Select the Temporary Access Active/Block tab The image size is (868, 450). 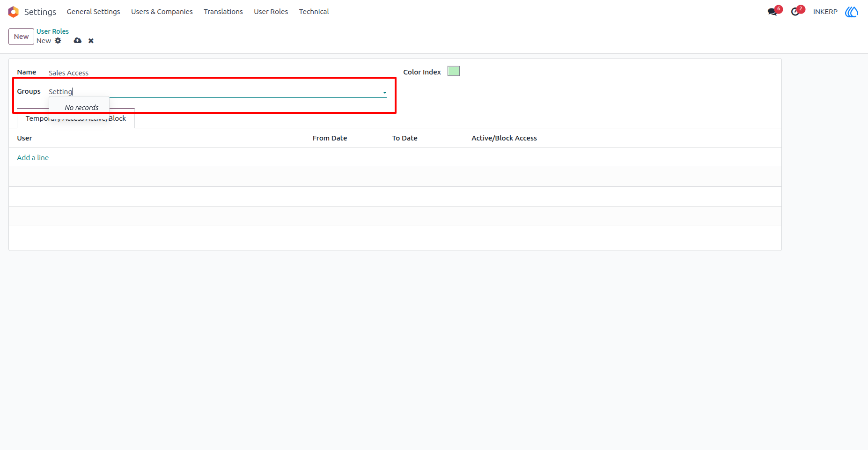pos(76,118)
